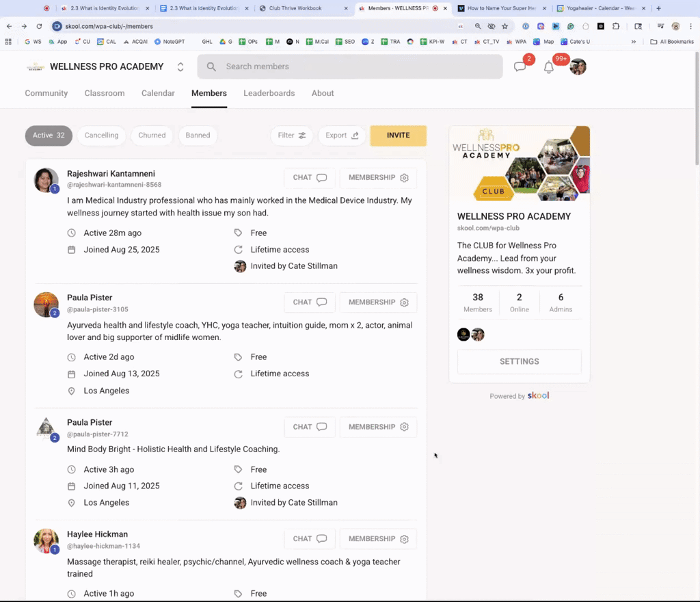Open the All Bookmarks folder
700x602 pixels.
tap(672, 42)
